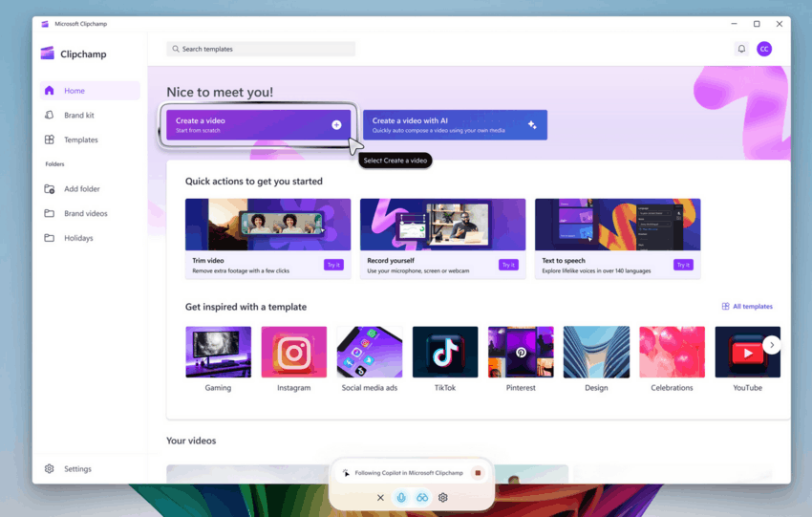Viewport: 812px width, 517px height.
Task: Click Try it for Record yourself
Action: (508, 265)
